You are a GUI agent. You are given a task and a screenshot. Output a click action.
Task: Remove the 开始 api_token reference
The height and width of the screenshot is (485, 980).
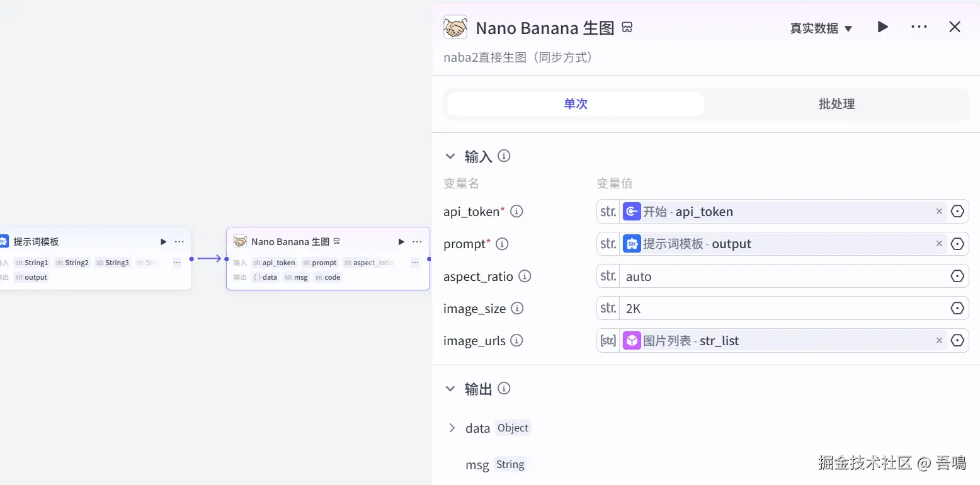click(x=939, y=212)
